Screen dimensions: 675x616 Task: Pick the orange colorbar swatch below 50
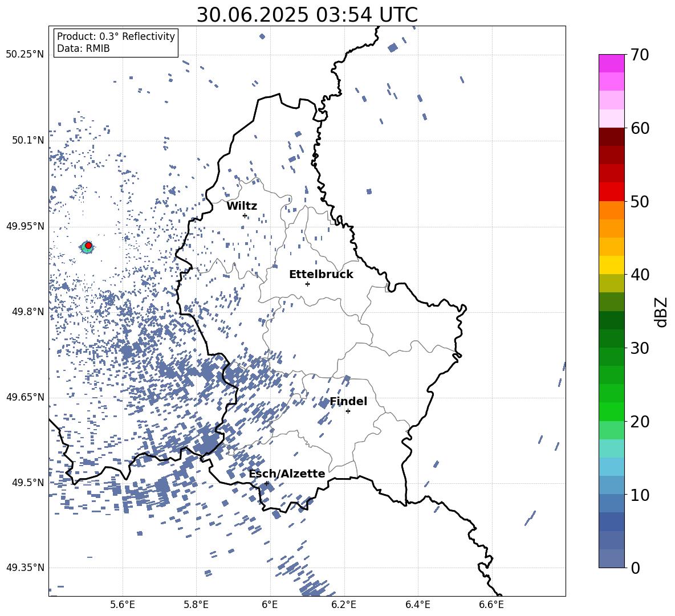pyautogui.click(x=611, y=210)
